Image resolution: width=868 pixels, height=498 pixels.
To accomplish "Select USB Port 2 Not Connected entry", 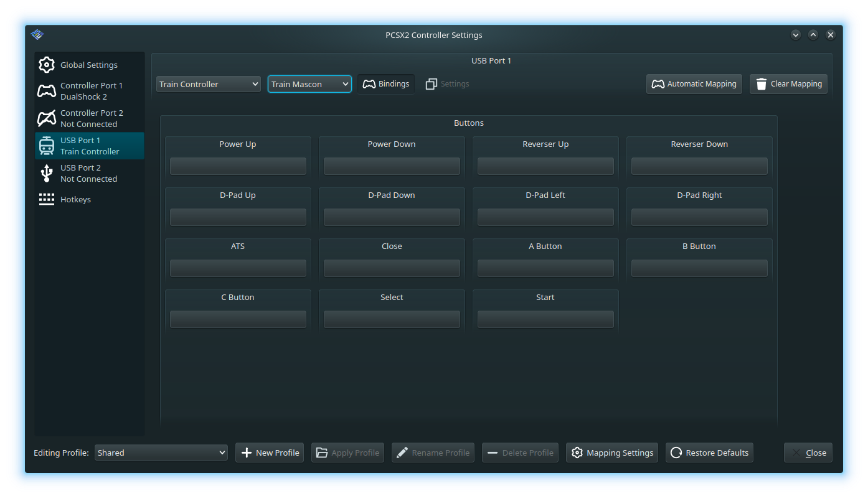I will point(90,173).
